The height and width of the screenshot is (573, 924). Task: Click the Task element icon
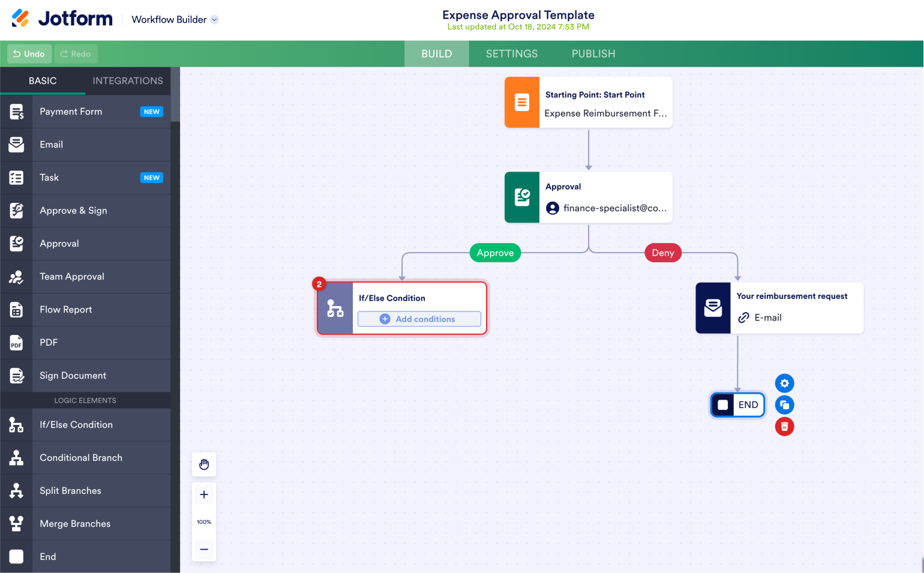tap(16, 178)
